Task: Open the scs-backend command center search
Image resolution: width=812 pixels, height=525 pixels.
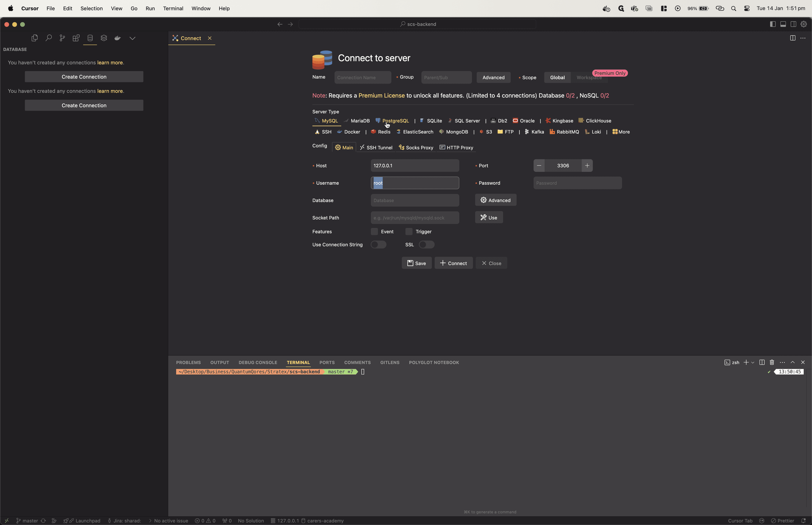Action: [417, 24]
